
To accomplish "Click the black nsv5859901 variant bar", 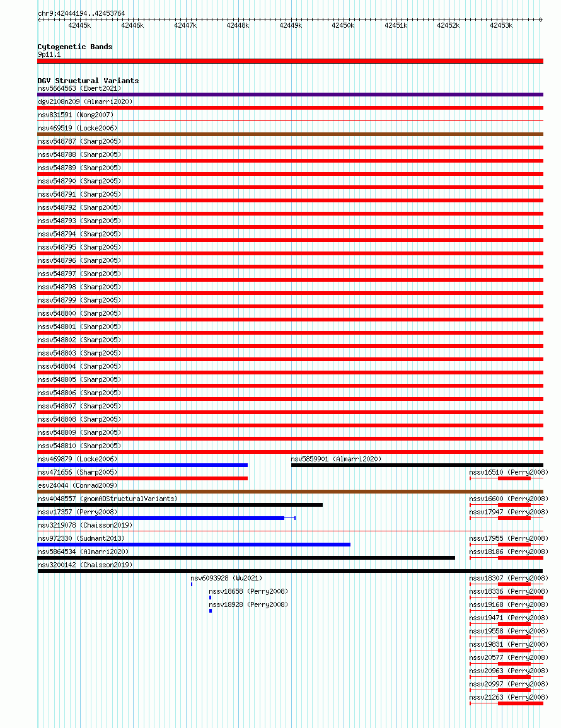I will 417,465.
